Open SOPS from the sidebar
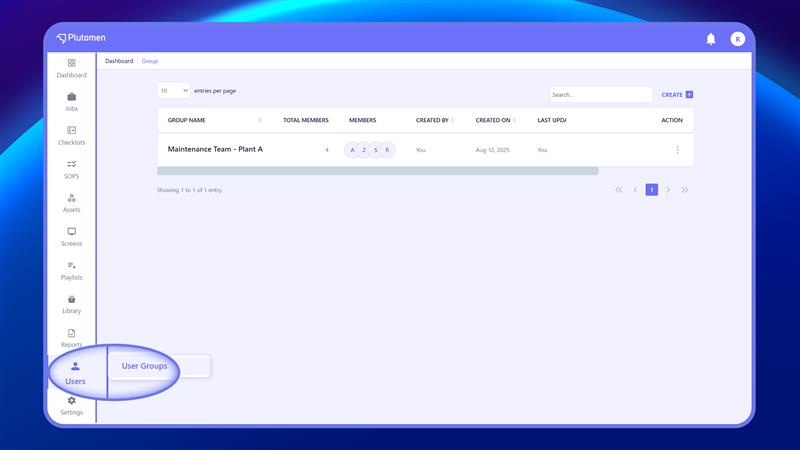The image size is (800, 450). (71, 169)
